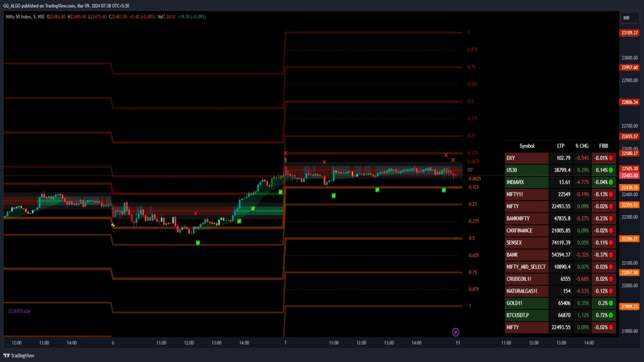
Task: Click the date label 6 on the time axis
Action: coord(113,343)
